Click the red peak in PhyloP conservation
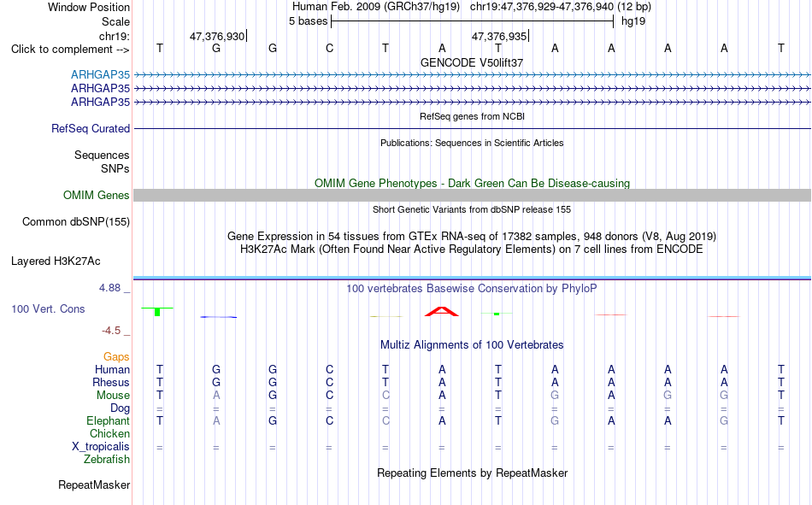 point(442,311)
